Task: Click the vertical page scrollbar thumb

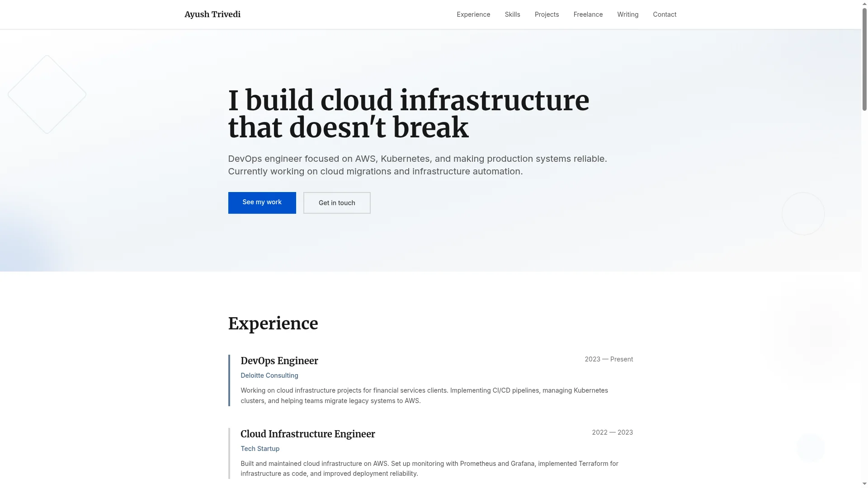Action: tap(864, 59)
